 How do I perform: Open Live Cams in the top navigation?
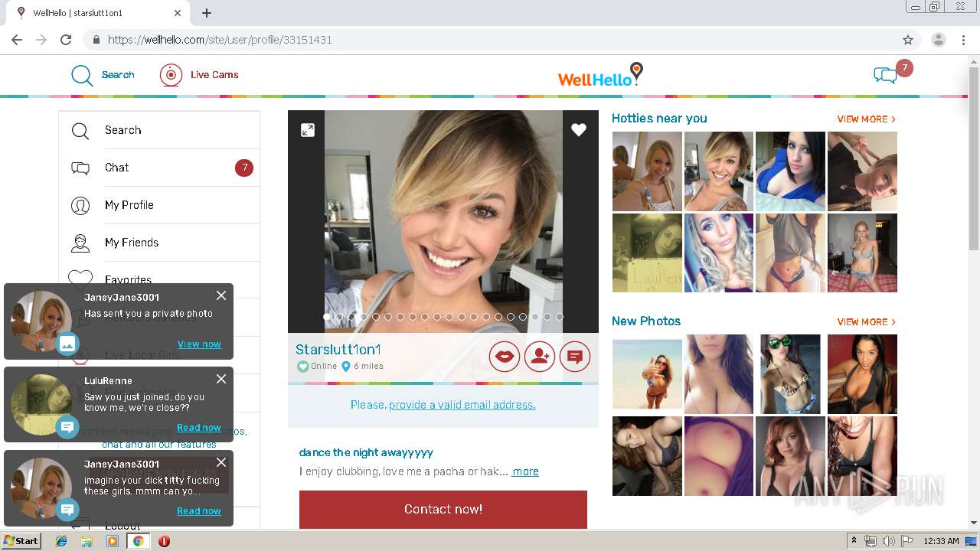pyautogui.click(x=199, y=75)
